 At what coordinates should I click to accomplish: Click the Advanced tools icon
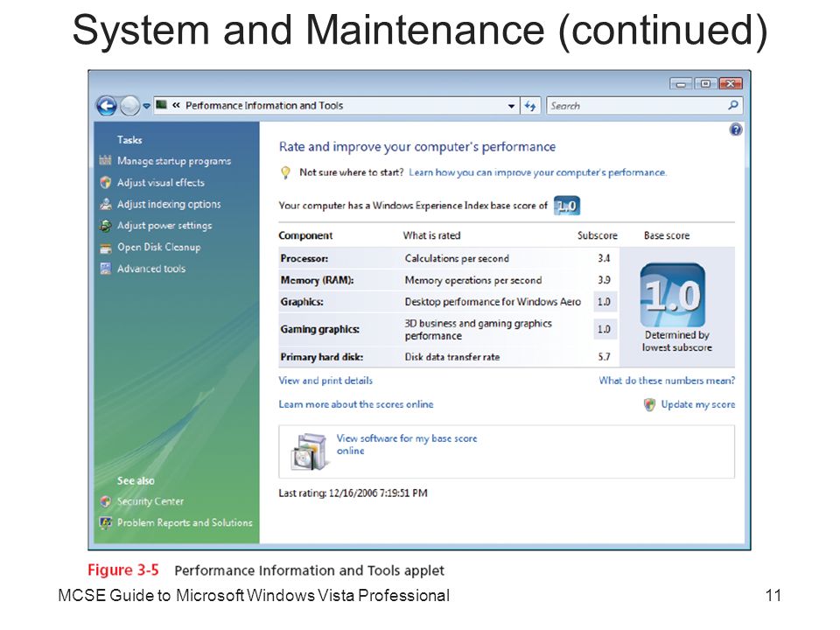point(106,269)
